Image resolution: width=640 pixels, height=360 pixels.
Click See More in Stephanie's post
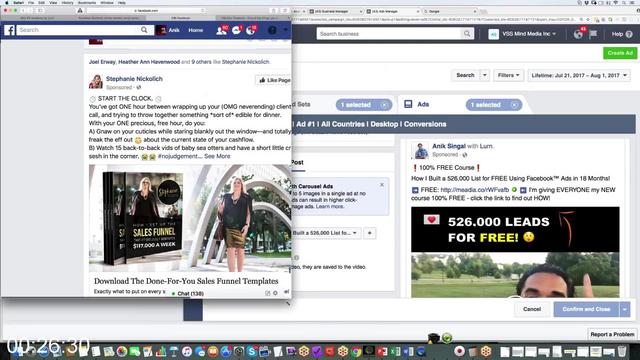217,156
